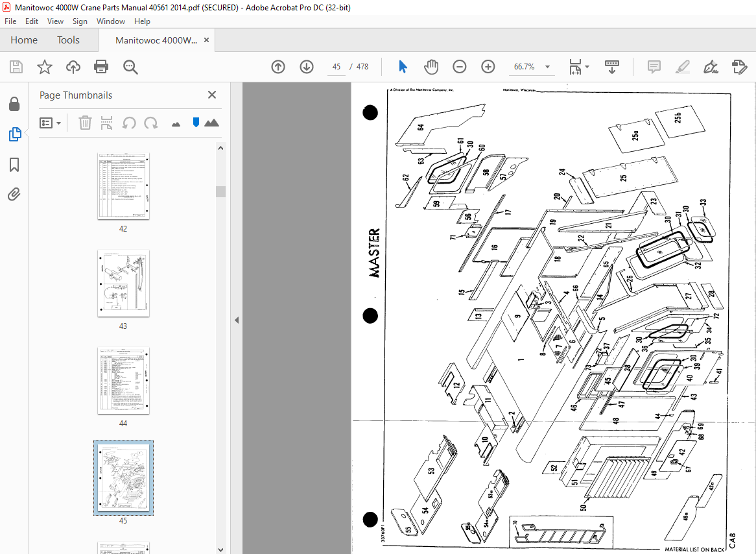Go to previous page arrow

pyautogui.click(x=278, y=67)
